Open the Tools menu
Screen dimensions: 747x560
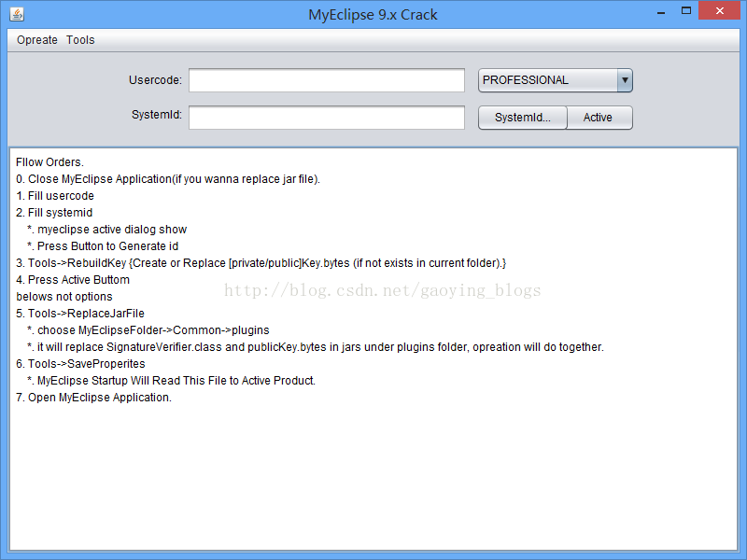[x=80, y=40]
